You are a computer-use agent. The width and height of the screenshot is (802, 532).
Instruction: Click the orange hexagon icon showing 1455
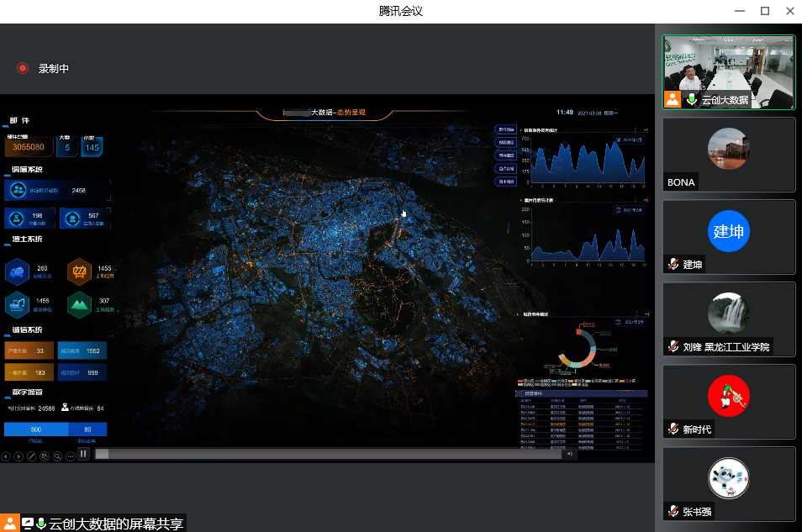point(80,271)
